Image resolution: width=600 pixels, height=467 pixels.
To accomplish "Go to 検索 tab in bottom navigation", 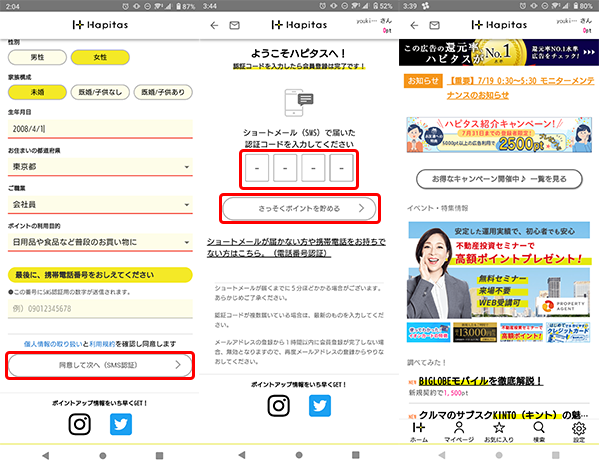I will [x=539, y=432].
